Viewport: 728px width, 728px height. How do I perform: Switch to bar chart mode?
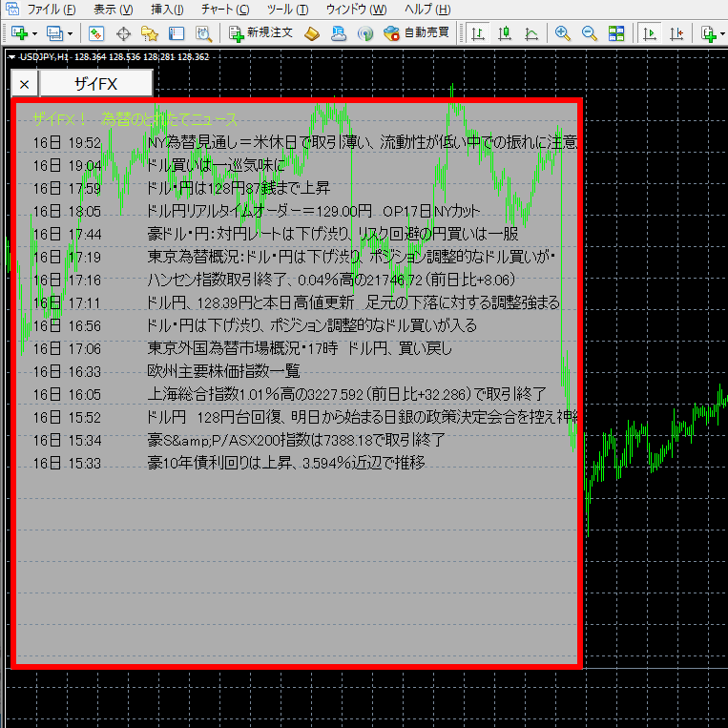(478, 33)
